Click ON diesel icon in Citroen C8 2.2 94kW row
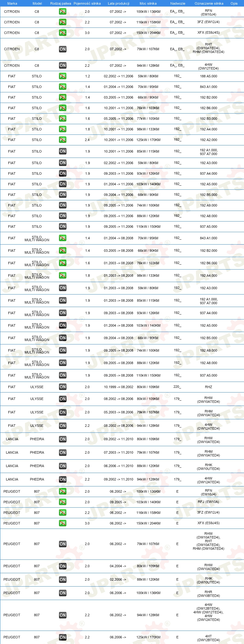The image size is (244, 644). tap(62, 66)
